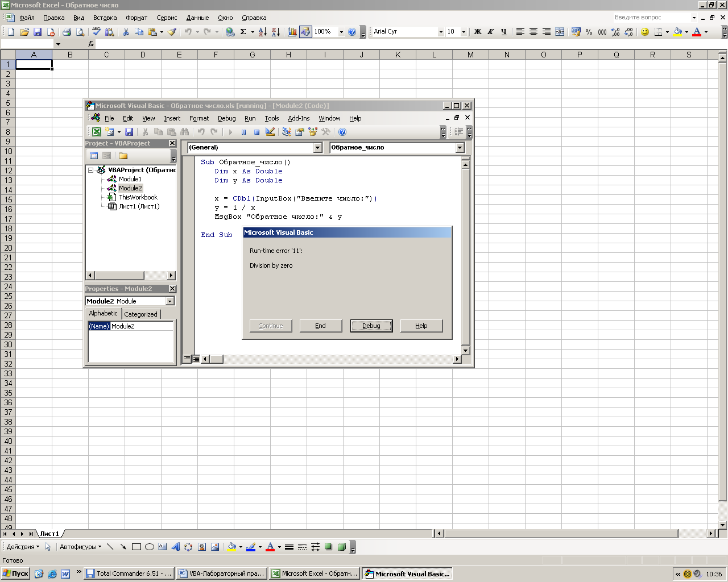728x582 pixels.
Task: Open the Обратное_число procedure dropdown
Action: [460, 148]
